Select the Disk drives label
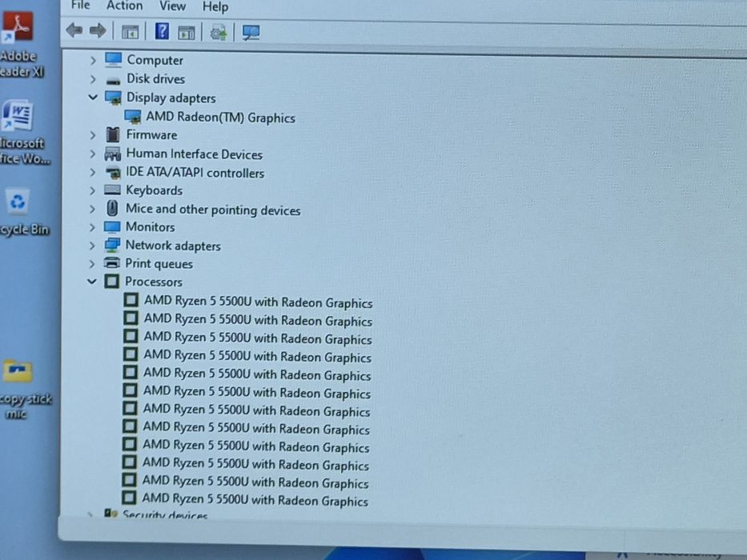Screen dimensions: 747x560 point(156,78)
